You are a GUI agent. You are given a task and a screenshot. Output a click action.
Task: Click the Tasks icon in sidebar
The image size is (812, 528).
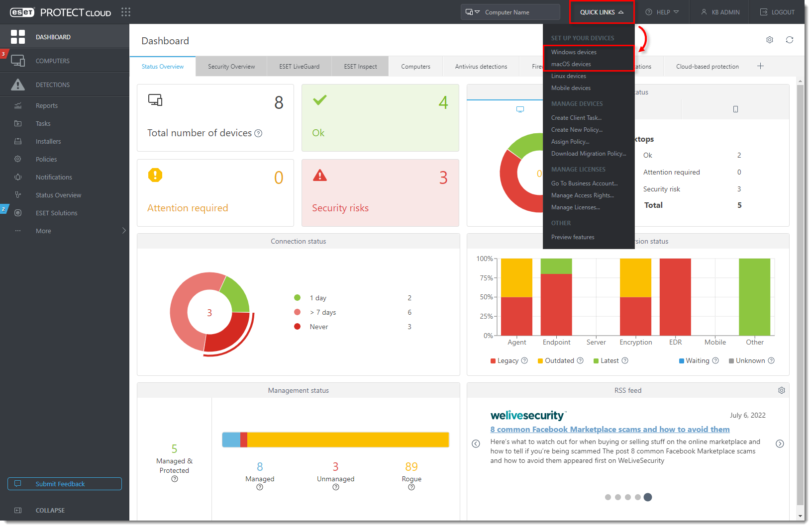[x=18, y=123]
